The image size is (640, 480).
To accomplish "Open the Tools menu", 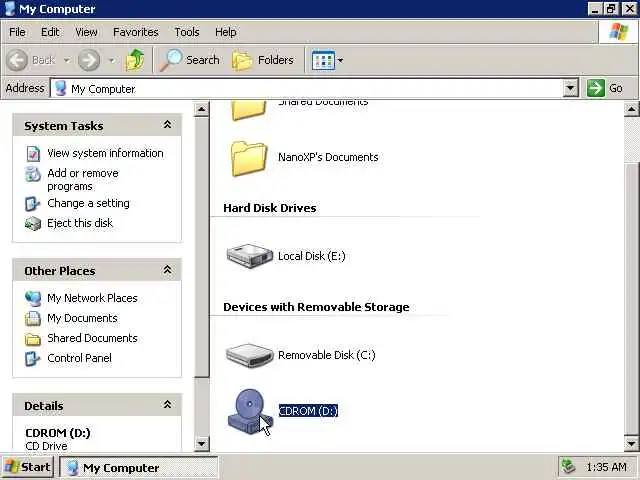I will click(187, 32).
